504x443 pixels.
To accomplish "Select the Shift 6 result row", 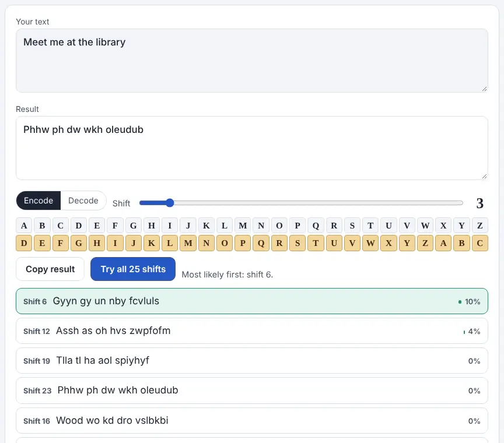I will click(252, 301).
